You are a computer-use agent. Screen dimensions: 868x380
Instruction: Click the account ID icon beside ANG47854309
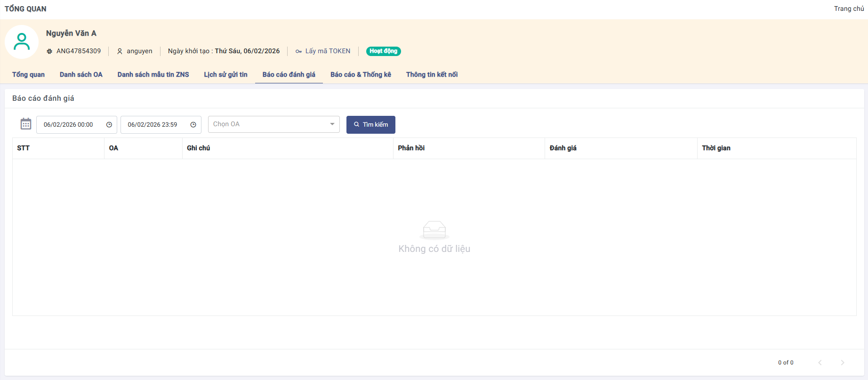(x=49, y=51)
